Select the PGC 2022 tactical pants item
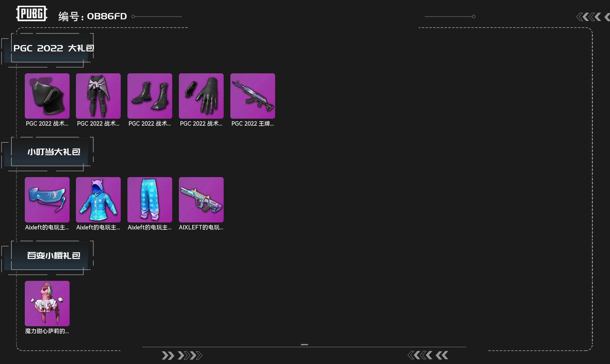 click(98, 96)
